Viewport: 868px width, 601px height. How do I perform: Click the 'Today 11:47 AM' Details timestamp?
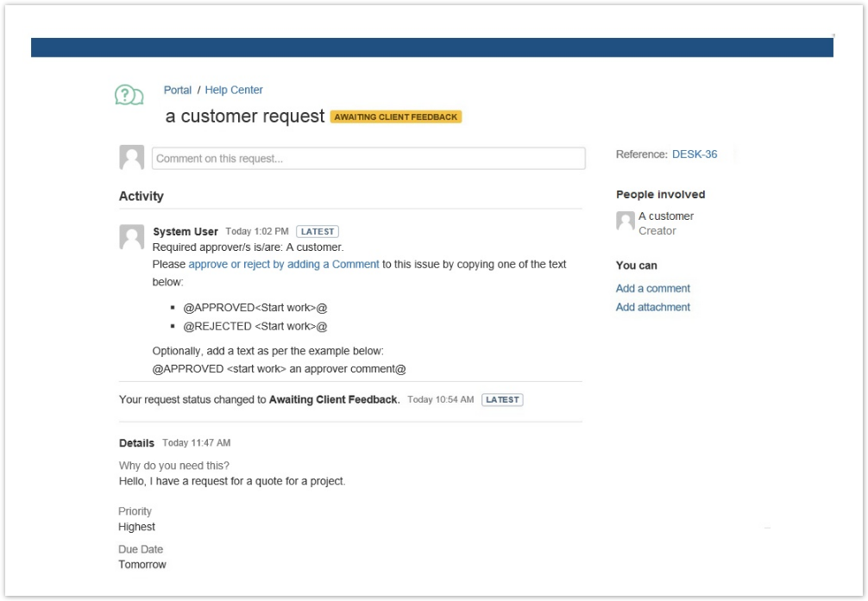pos(197,443)
